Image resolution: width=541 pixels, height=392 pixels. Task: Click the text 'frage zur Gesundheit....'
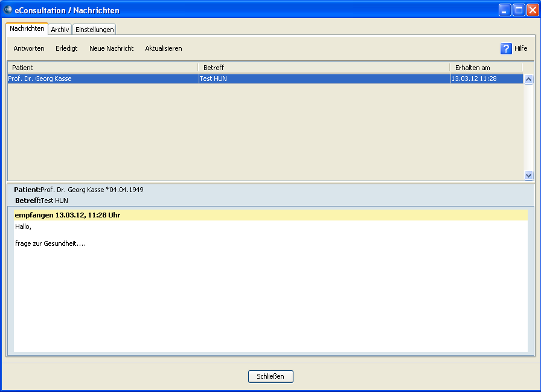[50, 243]
